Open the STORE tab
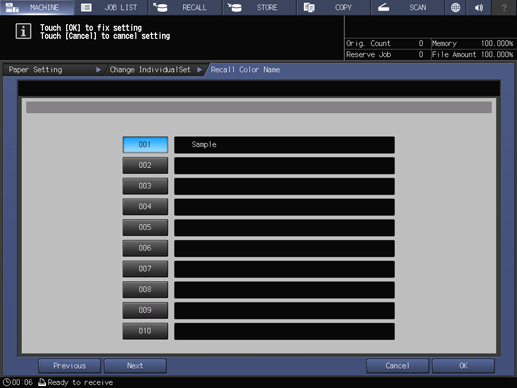Image resolution: width=517 pixels, height=388 pixels. [x=260, y=7]
